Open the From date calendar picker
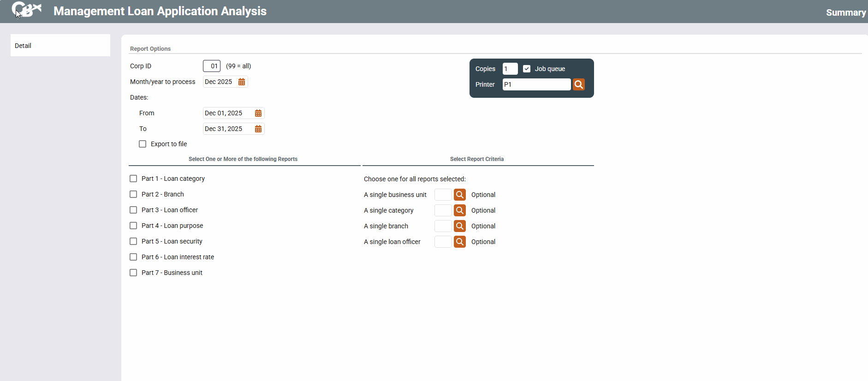 pos(258,113)
